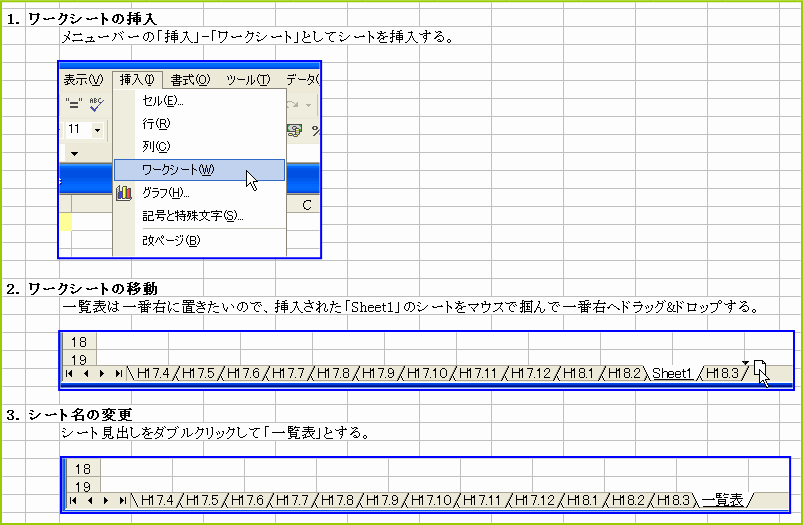Open the font size 11 dropdown arrow
This screenshot has height=525, width=803.
97,130
